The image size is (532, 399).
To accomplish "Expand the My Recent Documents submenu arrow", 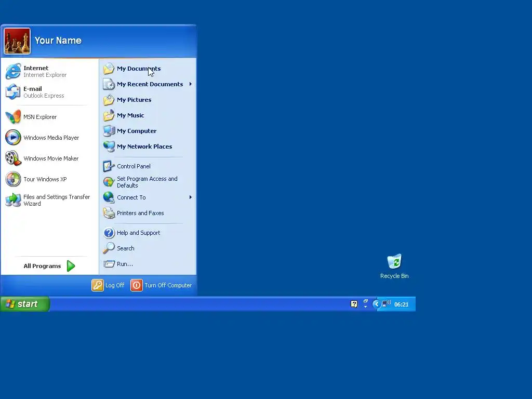I will point(190,84).
